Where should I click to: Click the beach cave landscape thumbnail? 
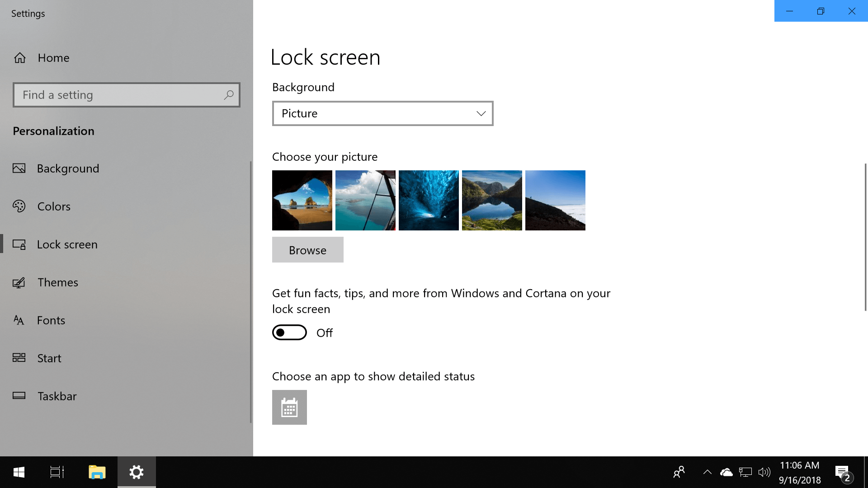pos(302,200)
